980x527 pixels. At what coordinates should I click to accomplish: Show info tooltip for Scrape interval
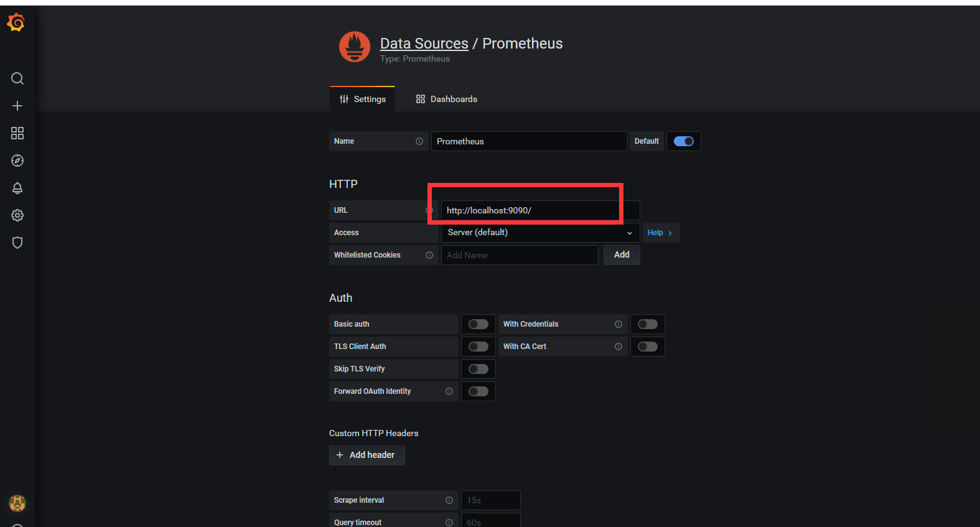click(449, 500)
